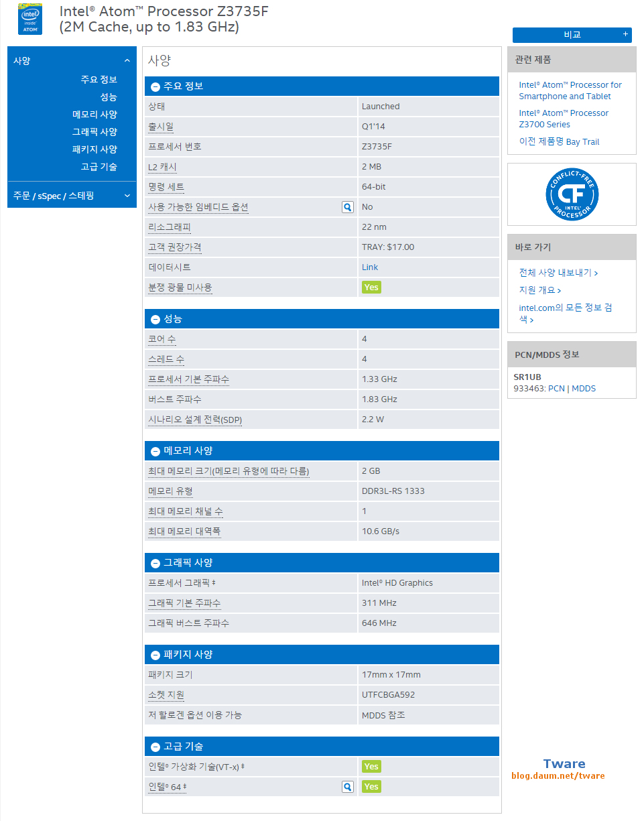Click the Intel HD Graphics value
This screenshot has height=821, width=644.
click(x=397, y=583)
